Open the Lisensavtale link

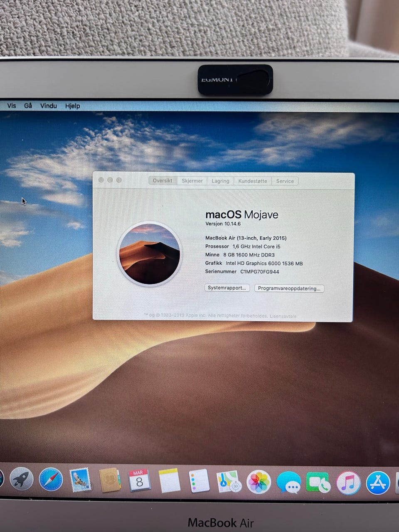pos(283,316)
